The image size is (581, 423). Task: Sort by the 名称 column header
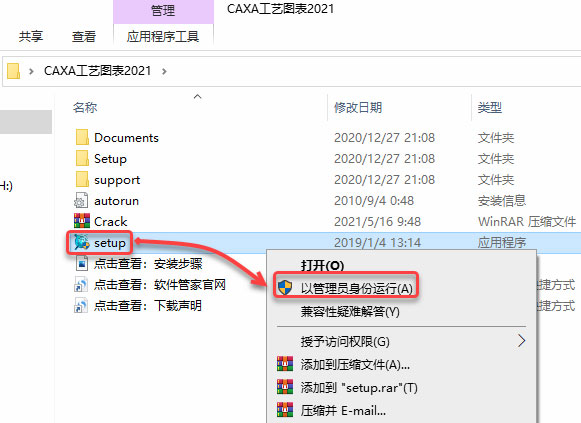tap(85, 107)
